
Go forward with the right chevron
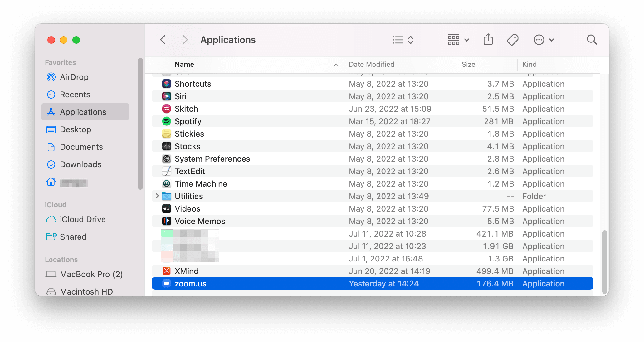tap(185, 40)
